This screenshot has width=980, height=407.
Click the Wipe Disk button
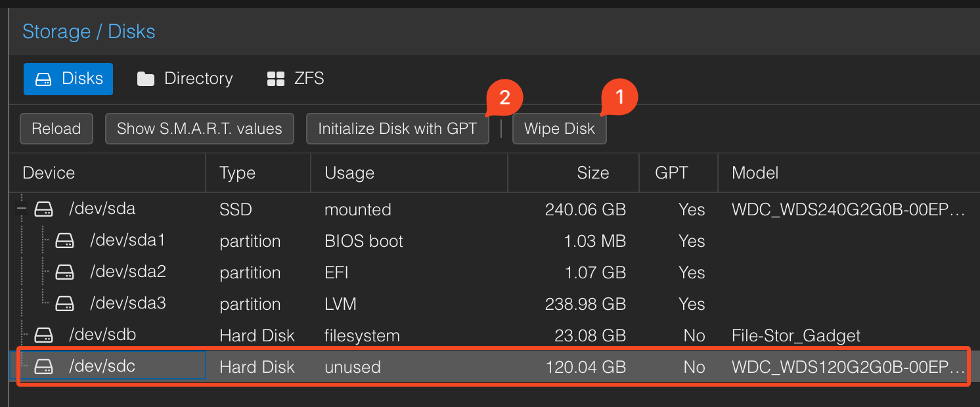560,129
